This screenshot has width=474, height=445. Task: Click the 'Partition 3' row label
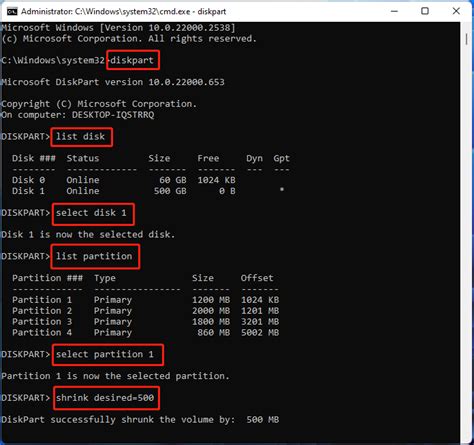click(42, 322)
